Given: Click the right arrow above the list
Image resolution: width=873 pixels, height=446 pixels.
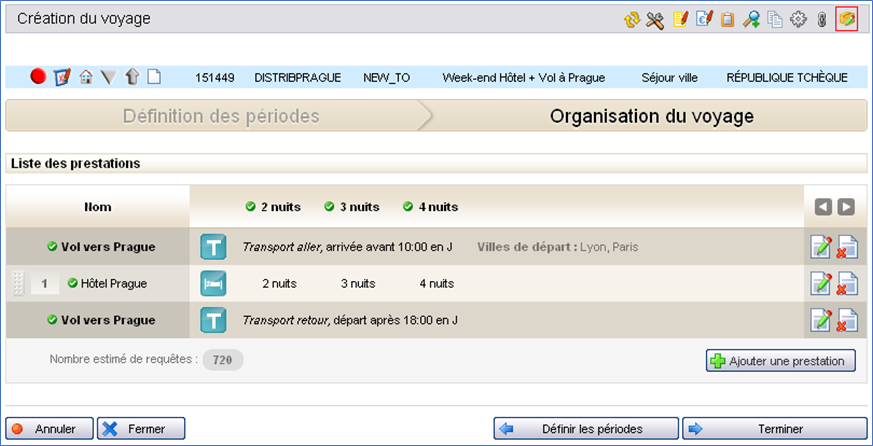Looking at the screenshot, I should tap(846, 207).
